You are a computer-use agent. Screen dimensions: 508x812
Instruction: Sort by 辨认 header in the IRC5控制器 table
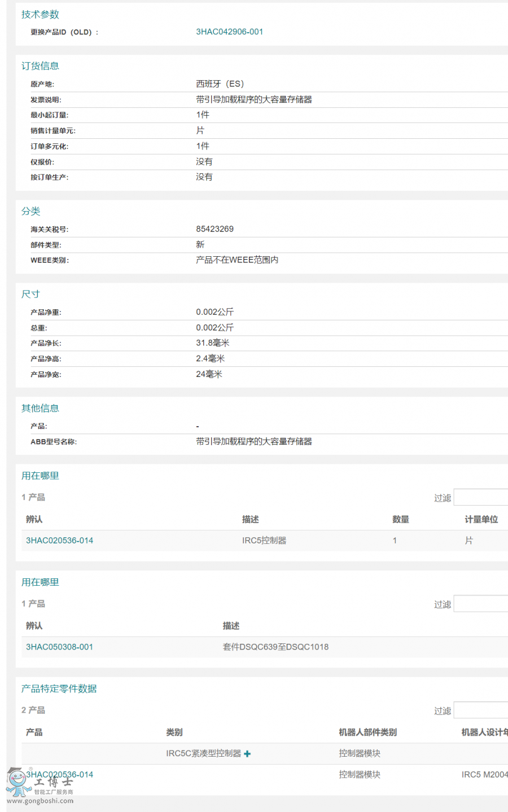pos(34,520)
